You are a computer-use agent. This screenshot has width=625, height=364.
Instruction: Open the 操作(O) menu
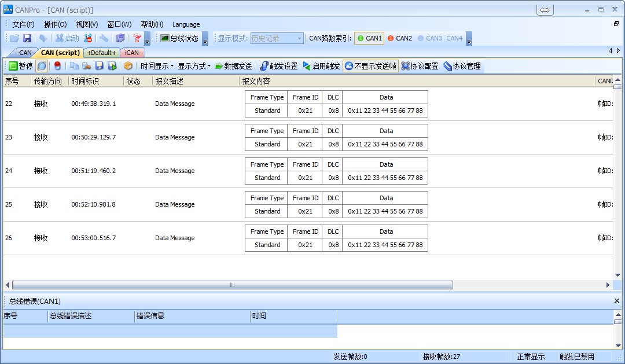coord(55,24)
